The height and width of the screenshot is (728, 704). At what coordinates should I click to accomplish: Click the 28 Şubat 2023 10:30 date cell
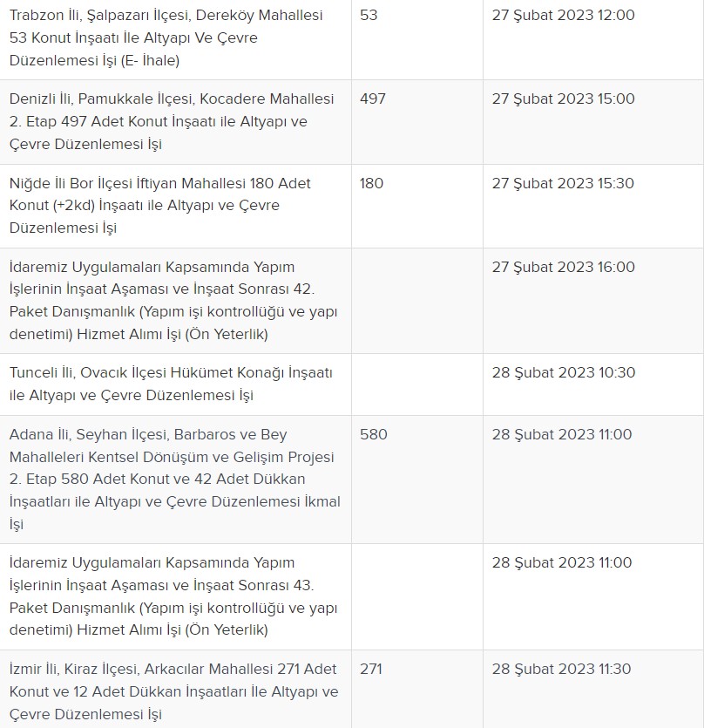[563, 373]
